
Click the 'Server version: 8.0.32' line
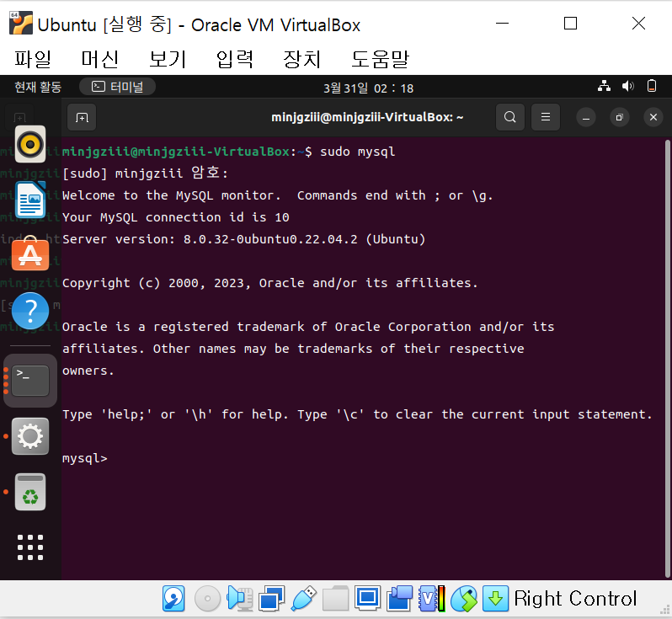244,239
